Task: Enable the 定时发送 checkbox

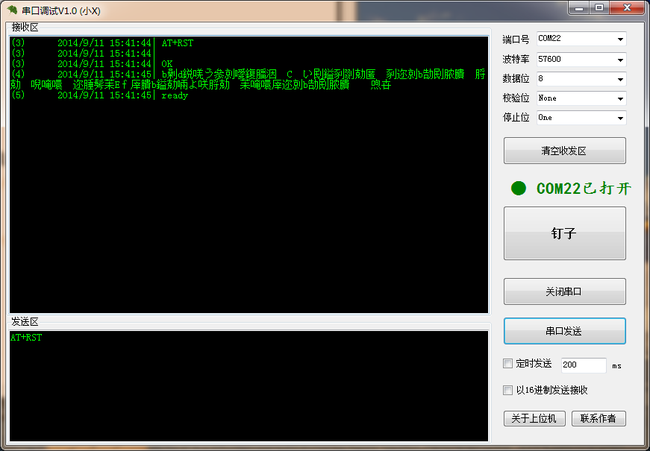Action: tap(508, 364)
